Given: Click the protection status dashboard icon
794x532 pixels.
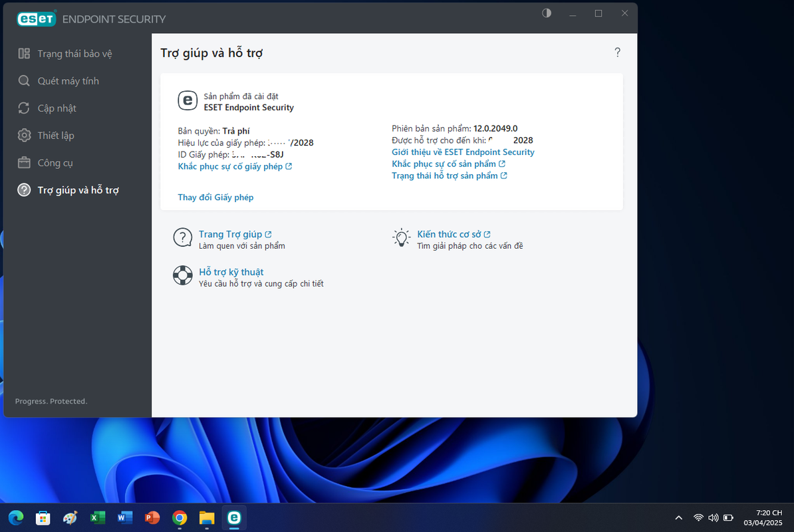Looking at the screenshot, I should (x=24, y=54).
